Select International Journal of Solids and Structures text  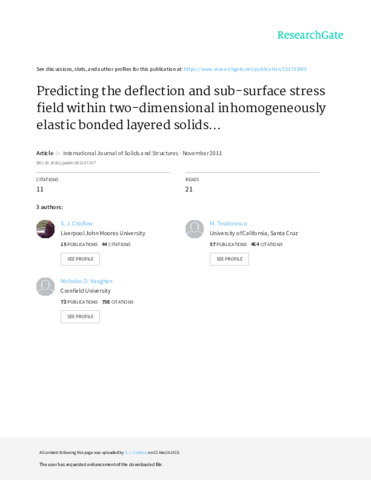point(120,153)
